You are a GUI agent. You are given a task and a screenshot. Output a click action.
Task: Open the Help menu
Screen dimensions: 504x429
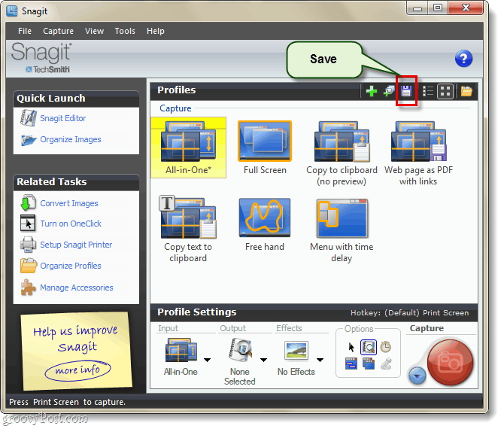(x=156, y=31)
